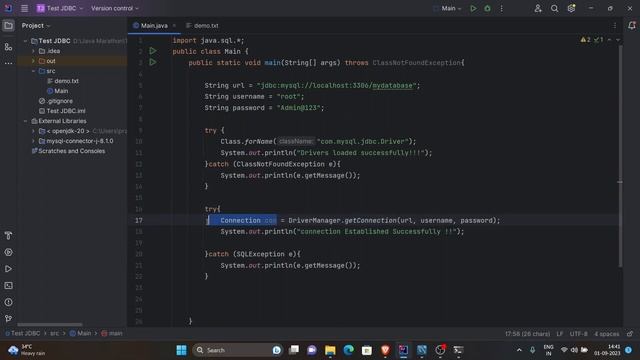This screenshot has width=640, height=360.
Task: Select Test JDBC.iml file
Action: click(62, 111)
